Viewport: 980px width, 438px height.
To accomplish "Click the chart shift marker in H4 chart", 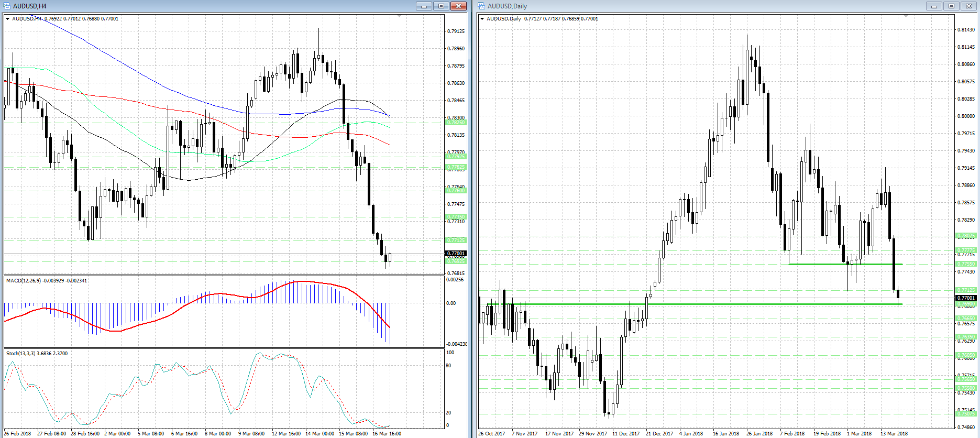I will [x=400, y=16].
